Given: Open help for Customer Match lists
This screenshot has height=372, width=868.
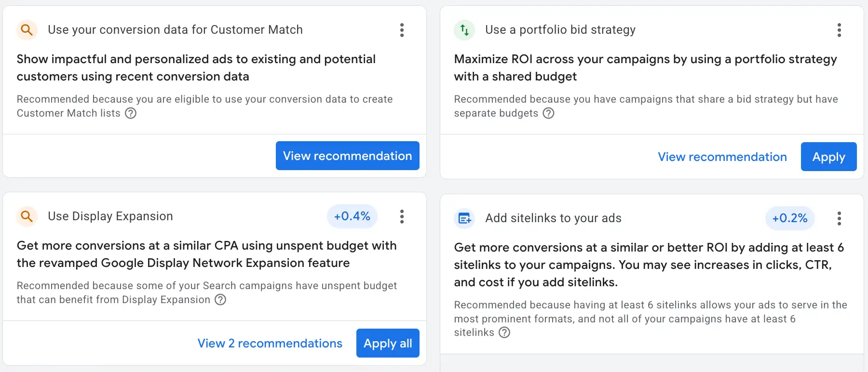Looking at the screenshot, I should 131,113.
